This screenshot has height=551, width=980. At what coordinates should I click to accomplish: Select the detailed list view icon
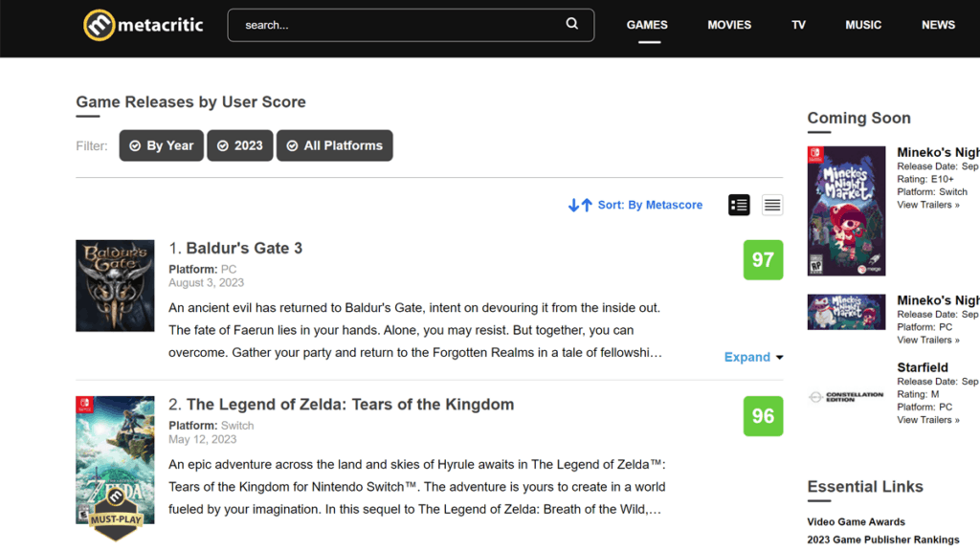pos(738,205)
